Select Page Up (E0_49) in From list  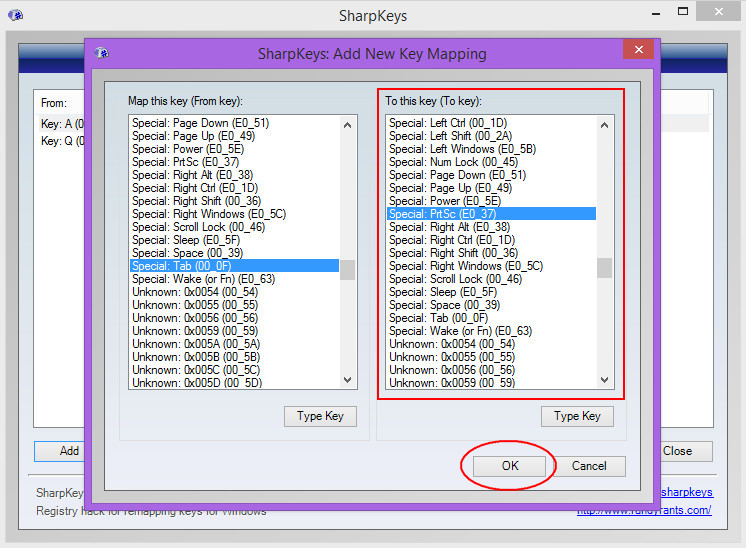coord(234,136)
